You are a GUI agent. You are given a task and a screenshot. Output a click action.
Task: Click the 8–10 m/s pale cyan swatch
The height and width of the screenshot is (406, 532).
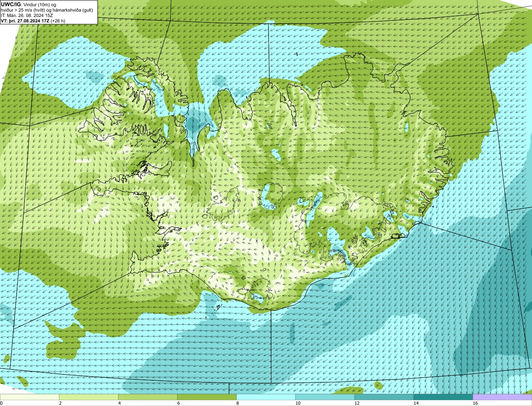[x=266, y=397]
